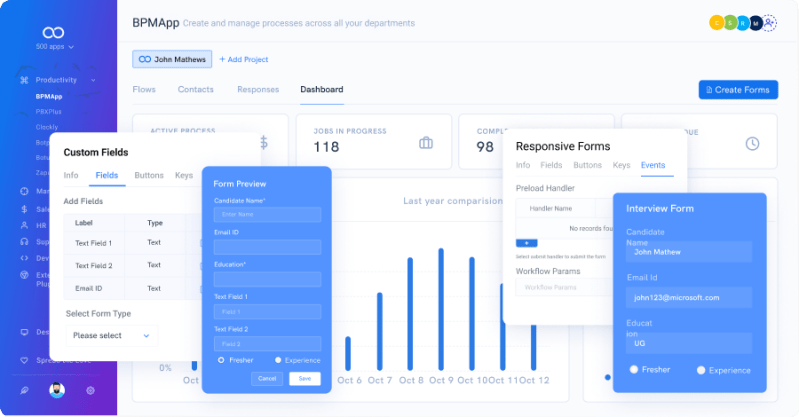Open Keys tab in Responsive Forms panel
Viewport: 799px width, 417px height.
[621, 165]
